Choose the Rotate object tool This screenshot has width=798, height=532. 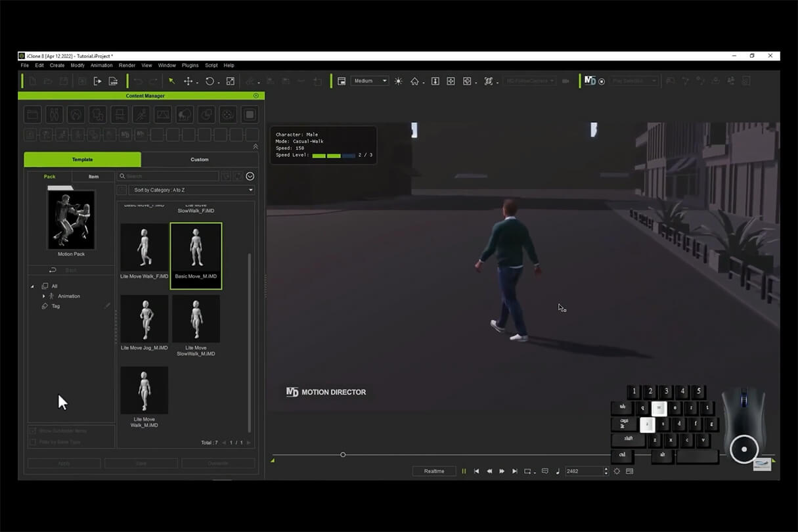point(210,81)
